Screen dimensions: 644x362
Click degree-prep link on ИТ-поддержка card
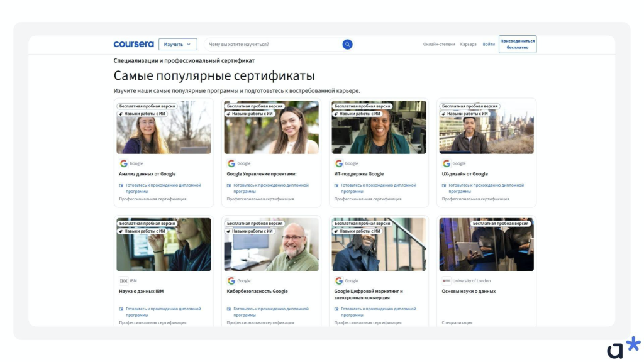(379, 188)
